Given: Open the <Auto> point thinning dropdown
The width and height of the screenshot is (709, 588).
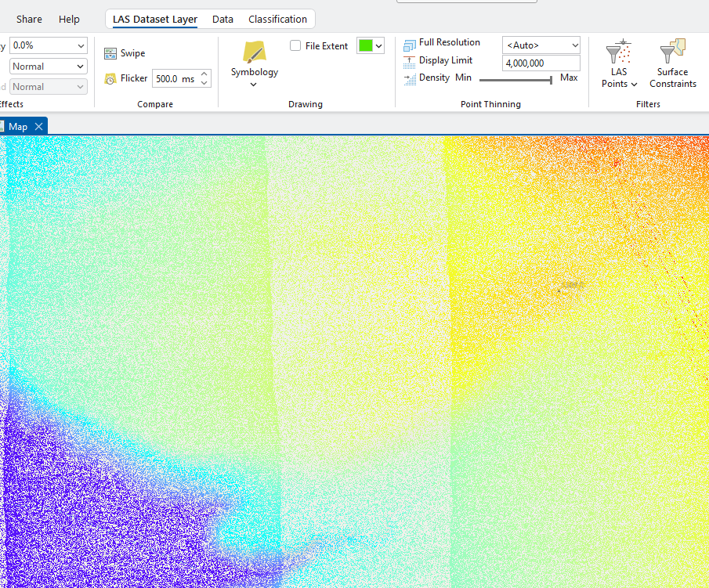Looking at the screenshot, I should click(x=541, y=45).
